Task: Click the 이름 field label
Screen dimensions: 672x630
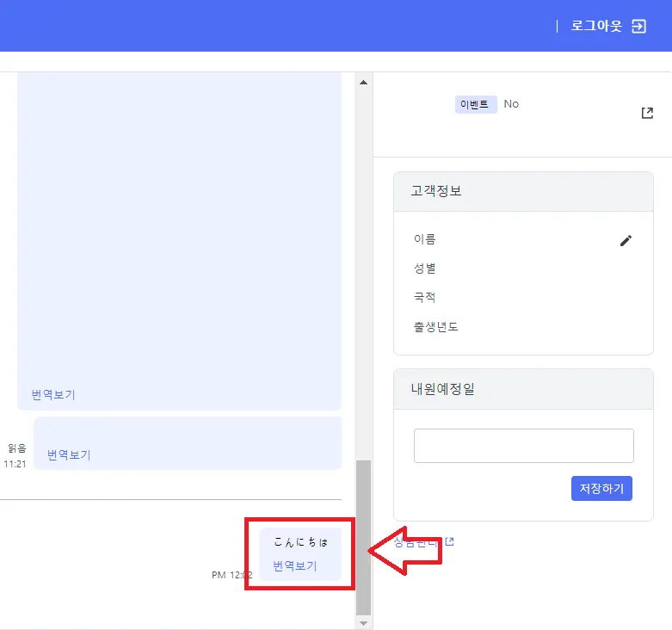Action: (x=425, y=238)
